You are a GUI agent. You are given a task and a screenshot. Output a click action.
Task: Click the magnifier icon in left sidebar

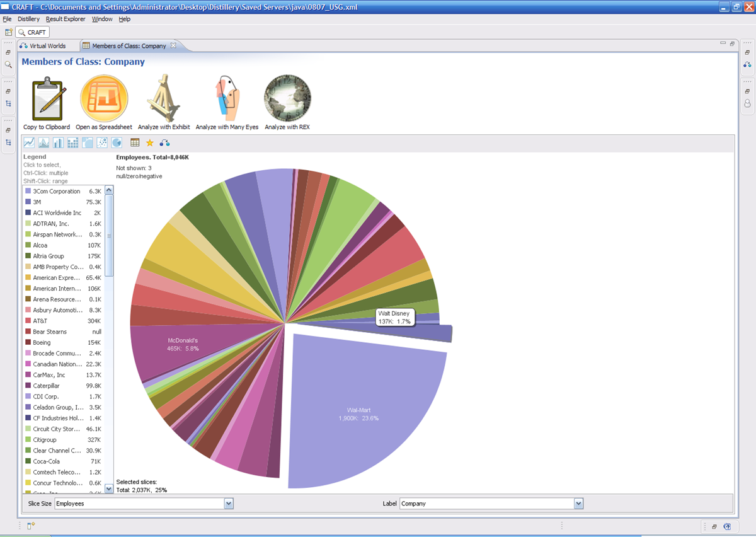(8, 64)
